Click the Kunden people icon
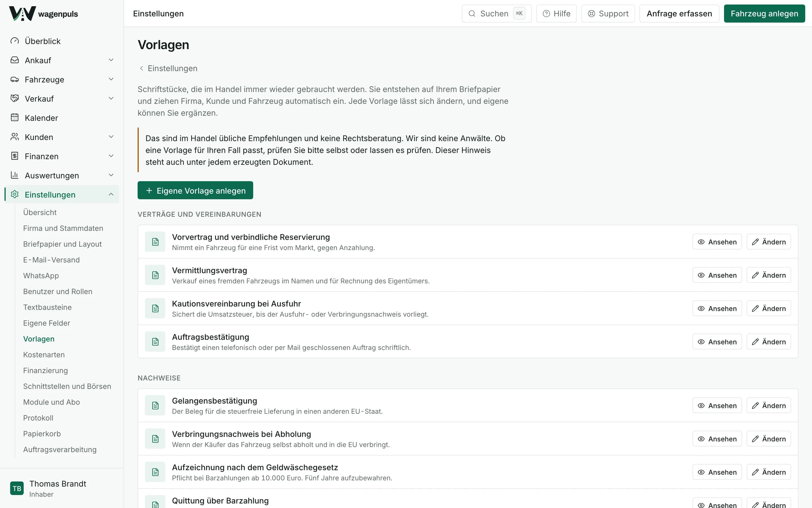Image resolution: width=812 pixels, height=508 pixels. [15, 137]
